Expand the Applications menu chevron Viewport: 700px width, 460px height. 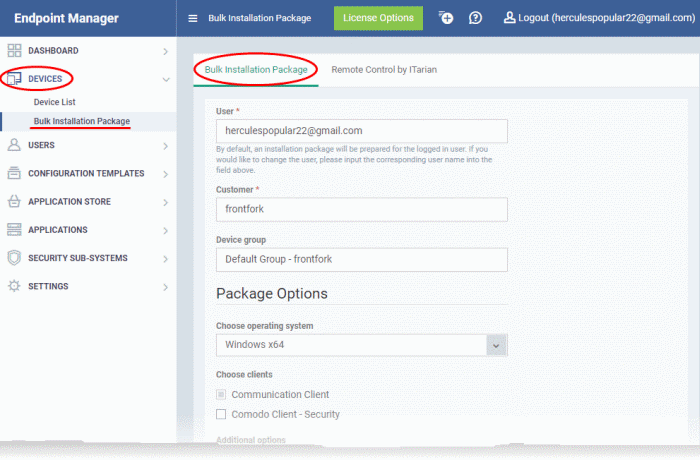coord(165,230)
